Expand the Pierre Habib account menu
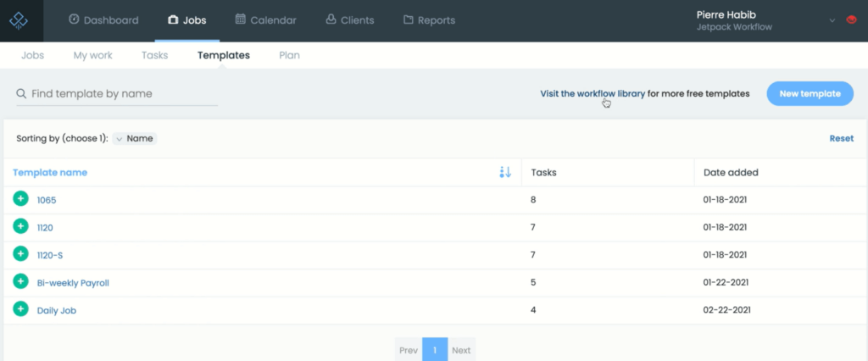Image resolution: width=868 pixels, height=361 pixels. coord(832,20)
